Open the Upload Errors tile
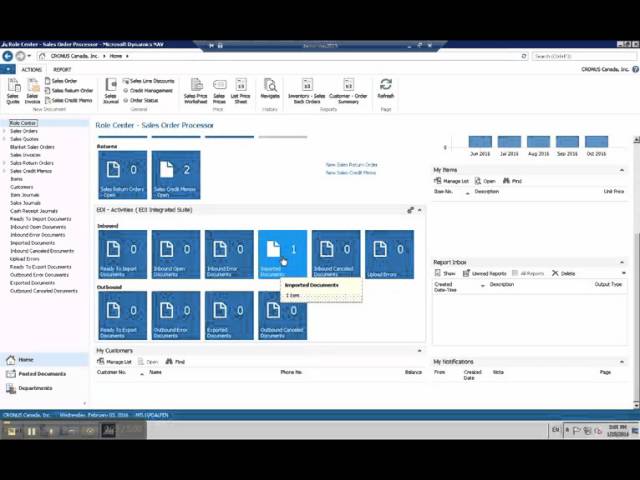 tap(389, 255)
